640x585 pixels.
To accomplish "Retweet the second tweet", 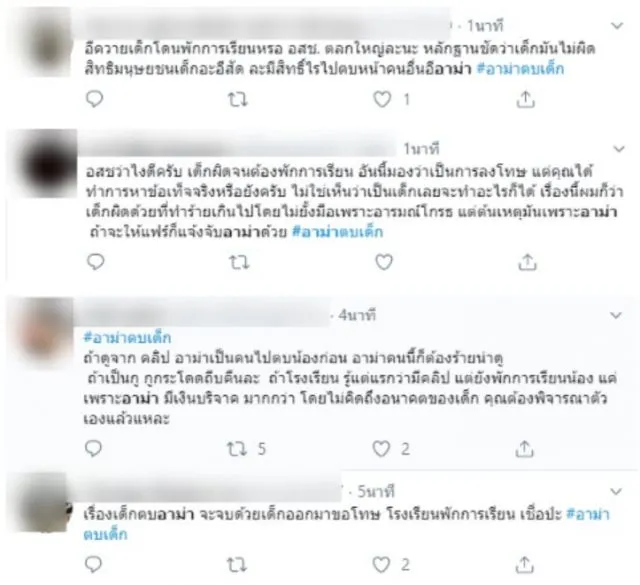I will (239, 262).
